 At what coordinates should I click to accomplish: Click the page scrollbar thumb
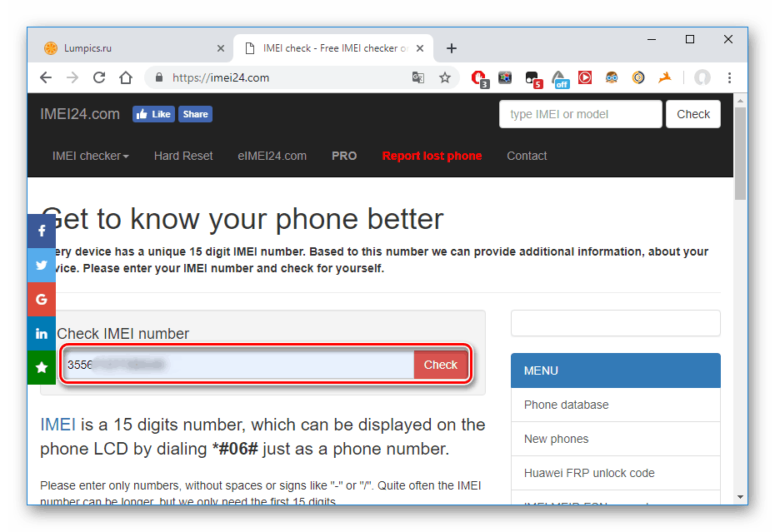click(740, 153)
